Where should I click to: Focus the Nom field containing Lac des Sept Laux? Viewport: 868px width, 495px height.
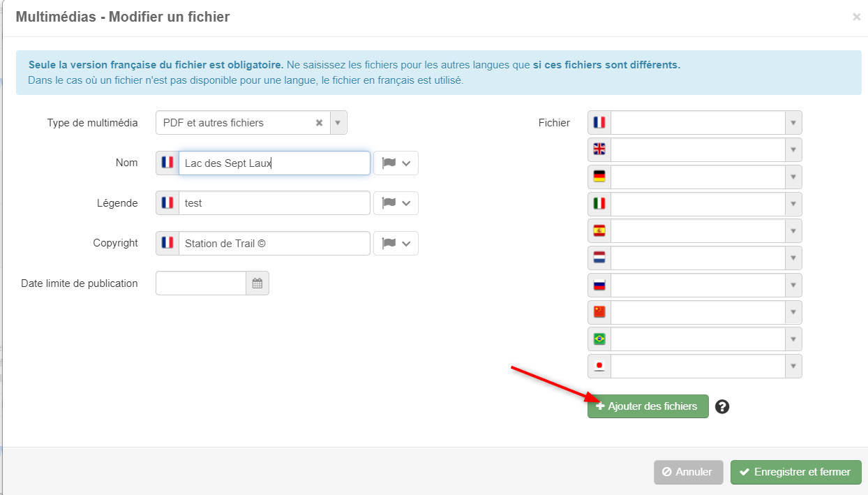[274, 163]
